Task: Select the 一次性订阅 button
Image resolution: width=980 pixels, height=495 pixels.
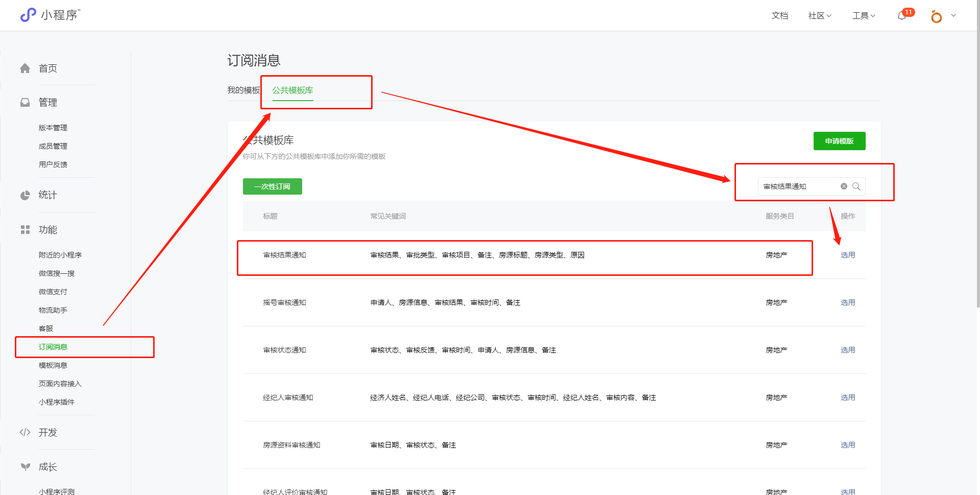Action: (272, 186)
